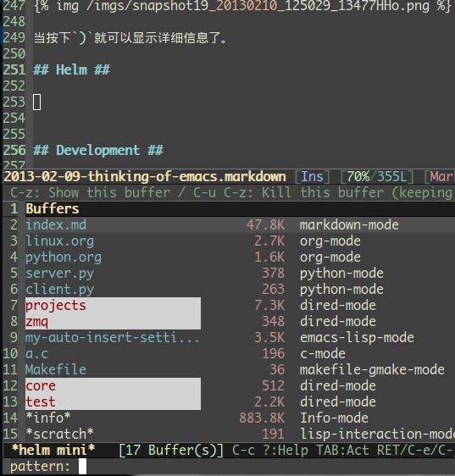Click C-c ?:Help in helm mode line

(x=270, y=451)
